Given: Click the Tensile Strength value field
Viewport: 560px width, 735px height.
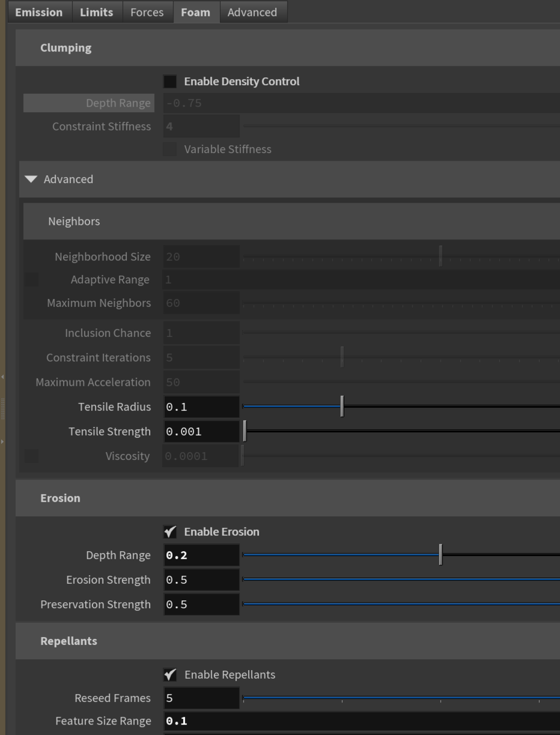Looking at the screenshot, I should [201, 432].
